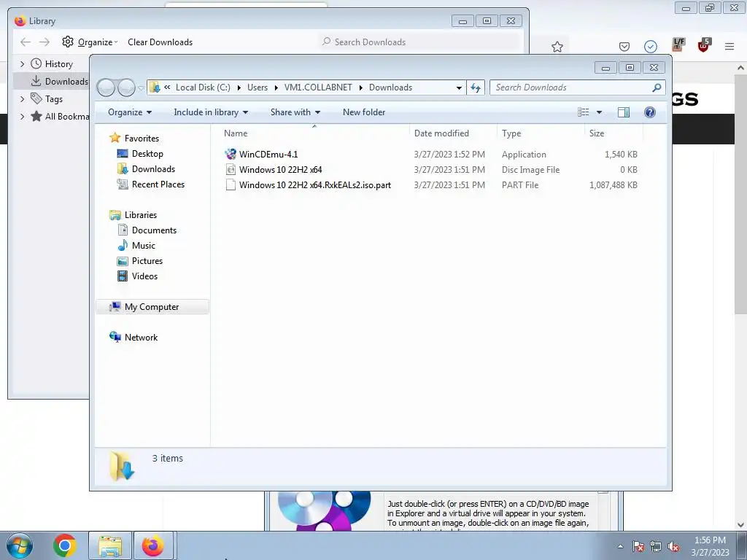
Task: Click the Action Center flag tray icon
Action: tap(638, 546)
